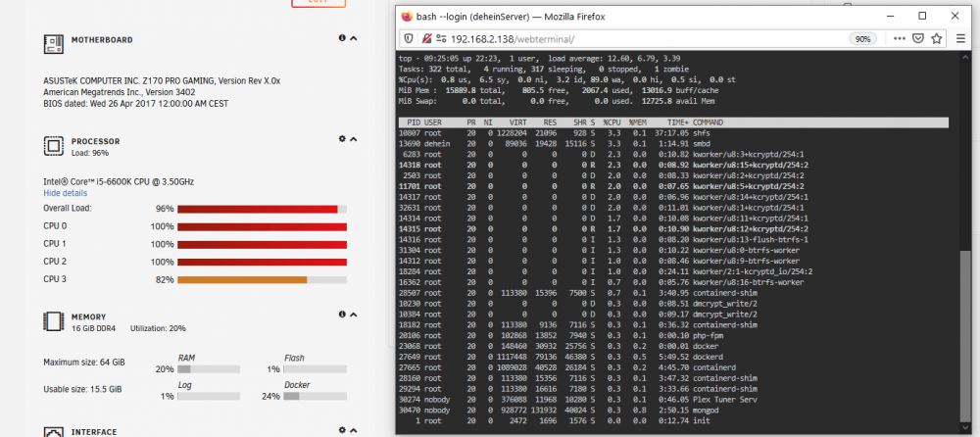Maximize the Firefox window
The width and height of the screenshot is (980, 437).
tap(922, 17)
